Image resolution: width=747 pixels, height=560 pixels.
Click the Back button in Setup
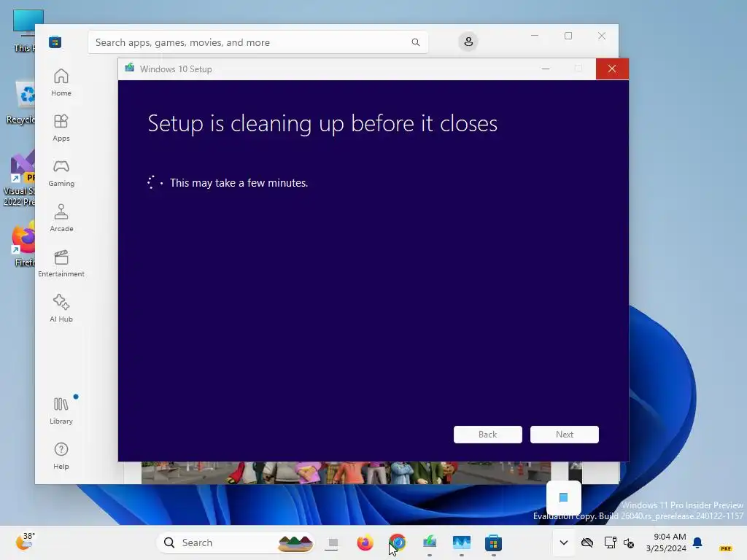[x=487, y=435]
